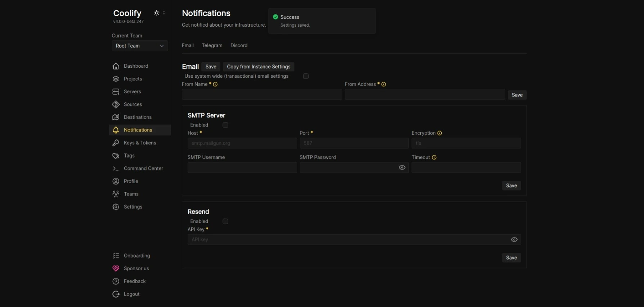Click the Sources git icon
Viewport: 644px width, 307px height.
tap(116, 104)
